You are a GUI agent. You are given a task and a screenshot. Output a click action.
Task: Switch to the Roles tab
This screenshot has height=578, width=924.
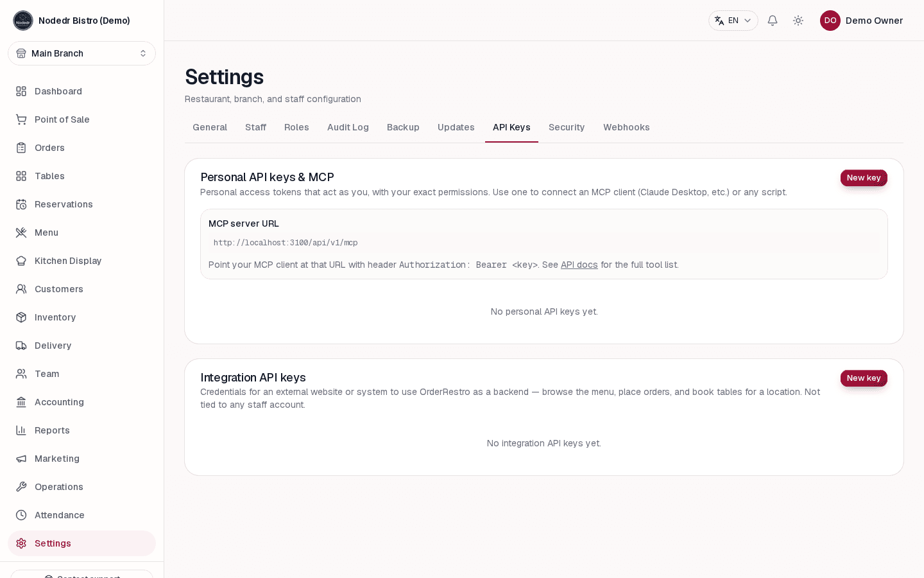click(x=296, y=127)
